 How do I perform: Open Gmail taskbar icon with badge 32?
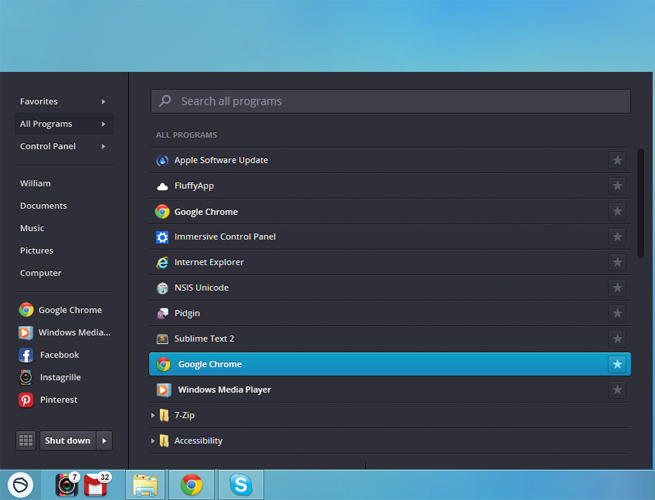coord(97,485)
